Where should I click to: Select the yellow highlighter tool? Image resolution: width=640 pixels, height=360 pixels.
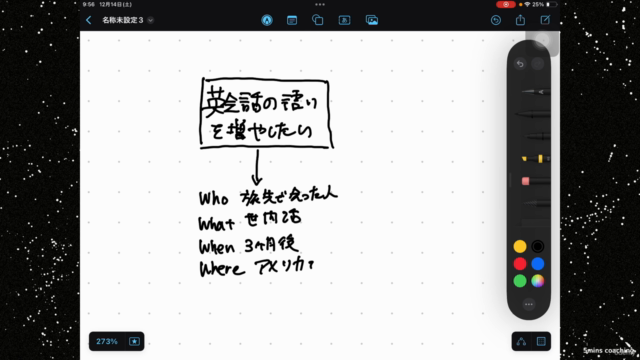coord(536,158)
